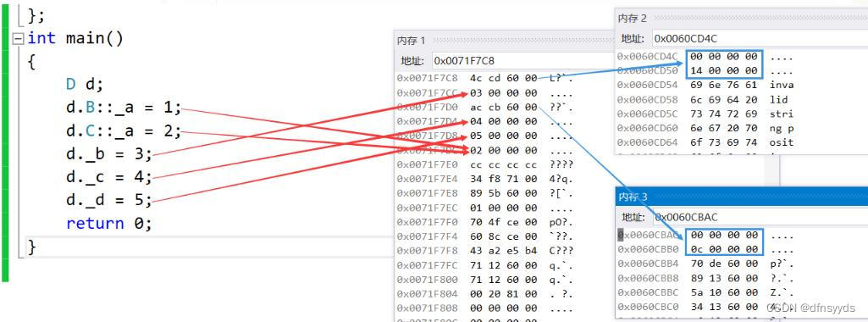Click the line 'd._b = 3;'
Screen dimensions: 868x322
pos(108,154)
